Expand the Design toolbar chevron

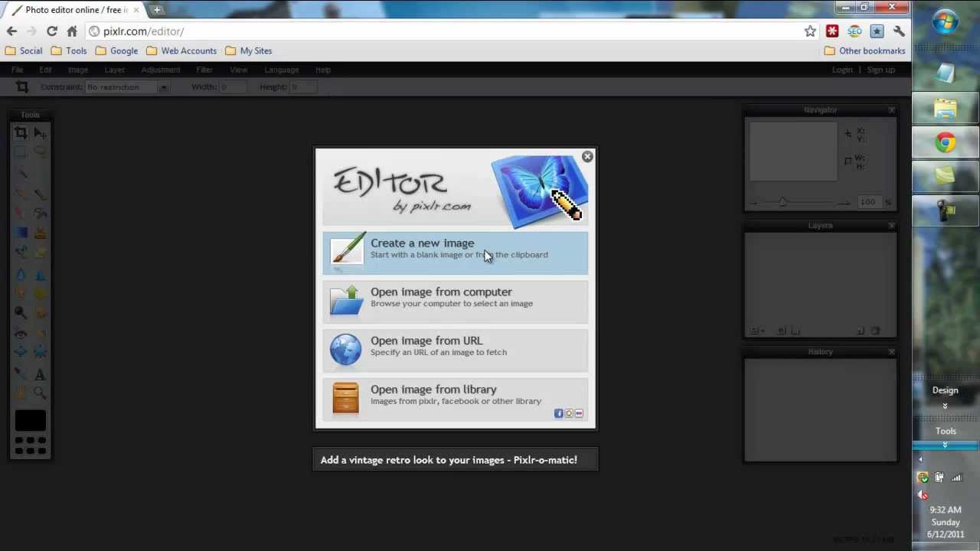(x=945, y=406)
